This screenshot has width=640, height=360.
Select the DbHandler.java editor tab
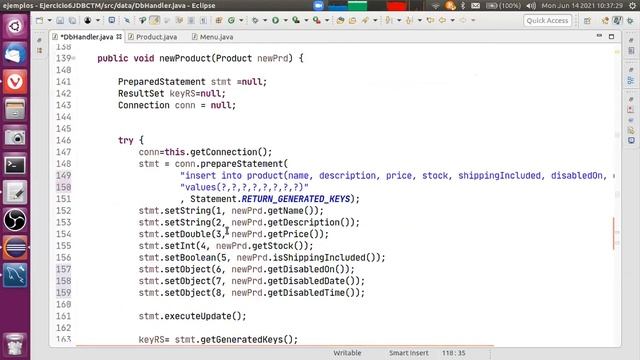[87, 37]
